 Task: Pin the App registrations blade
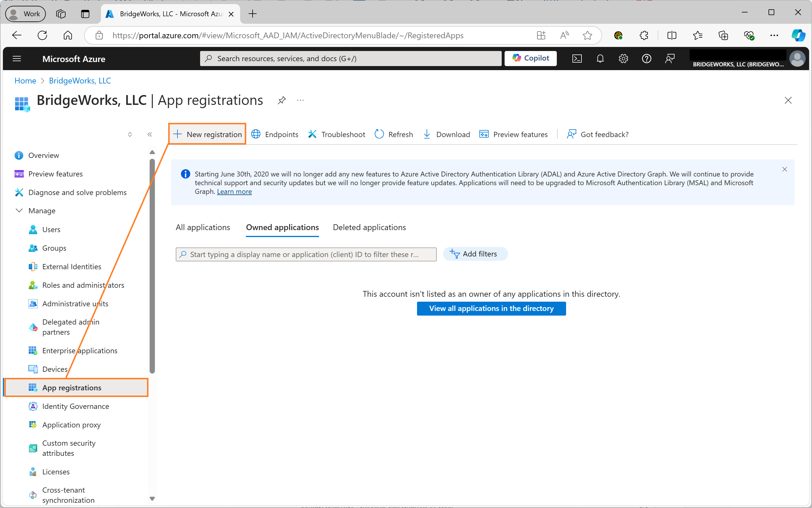click(282, 100)
